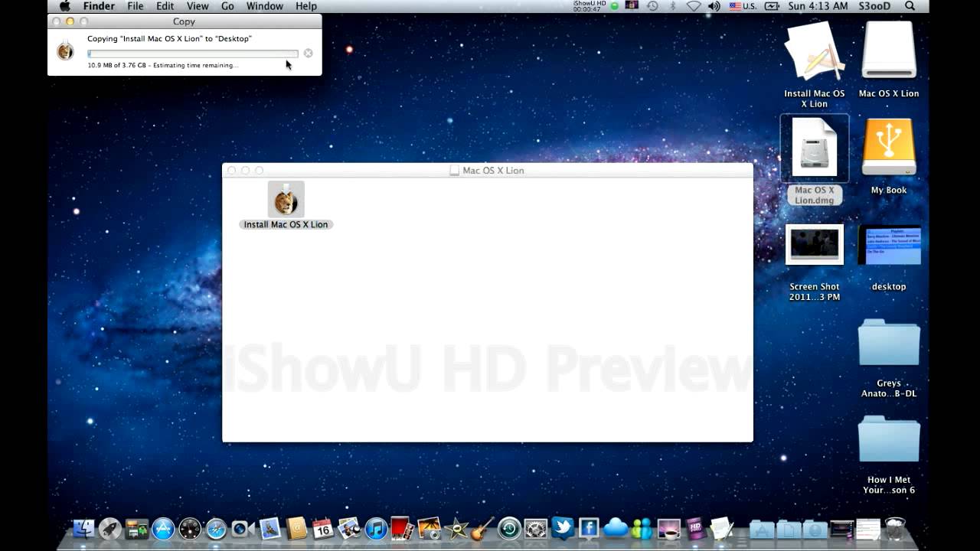Select My Book USB drive icon
Image resolution: width=980 pixels, height=551 pixels.
(889, 156)
